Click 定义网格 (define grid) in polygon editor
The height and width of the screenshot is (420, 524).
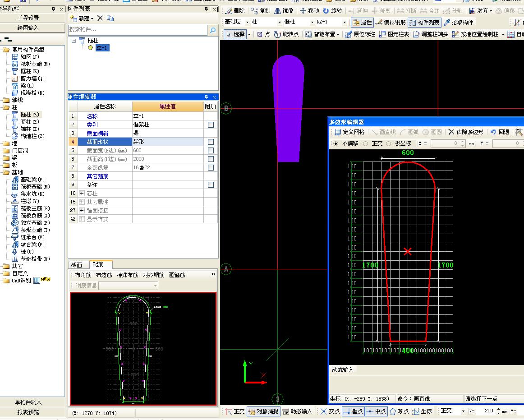[x=349, y=132]
